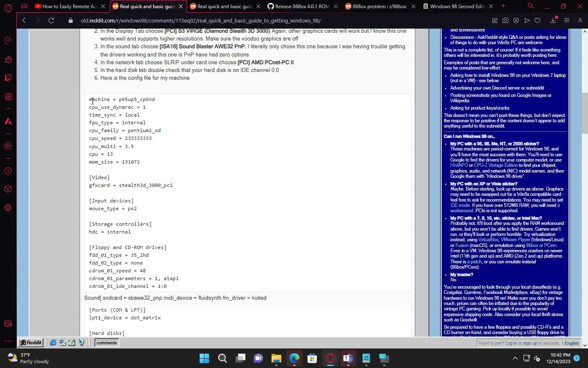The image size is (588, 368).
Task: Open the Twitch sidebar icon
Action: tap(8, 78)
